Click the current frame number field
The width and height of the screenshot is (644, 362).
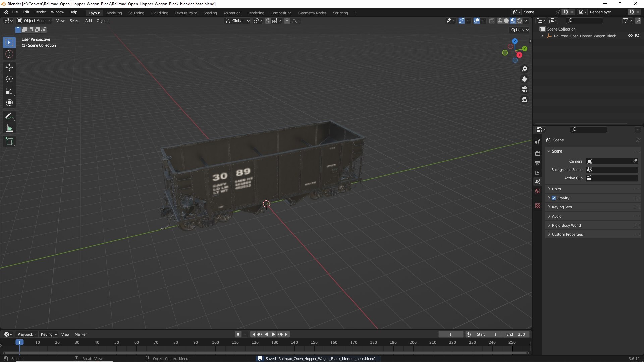point(450,334)
